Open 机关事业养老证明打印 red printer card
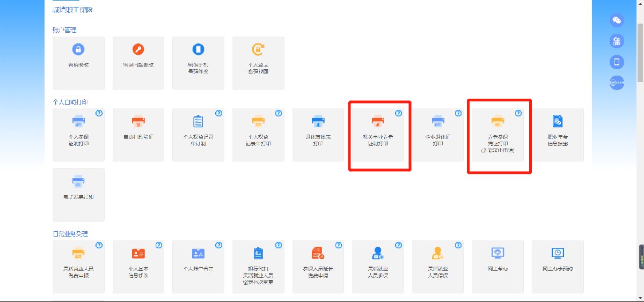Image resolution: width=644 pixels, height=302 pixels. tap(378, 135)
